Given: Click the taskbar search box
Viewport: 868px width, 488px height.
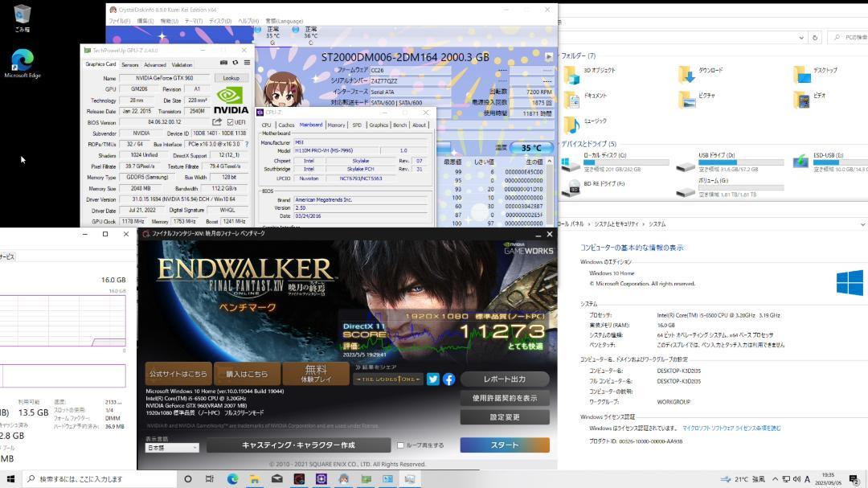Looking at the screenshot, I should pyautogui.click(x=100, y=479).
